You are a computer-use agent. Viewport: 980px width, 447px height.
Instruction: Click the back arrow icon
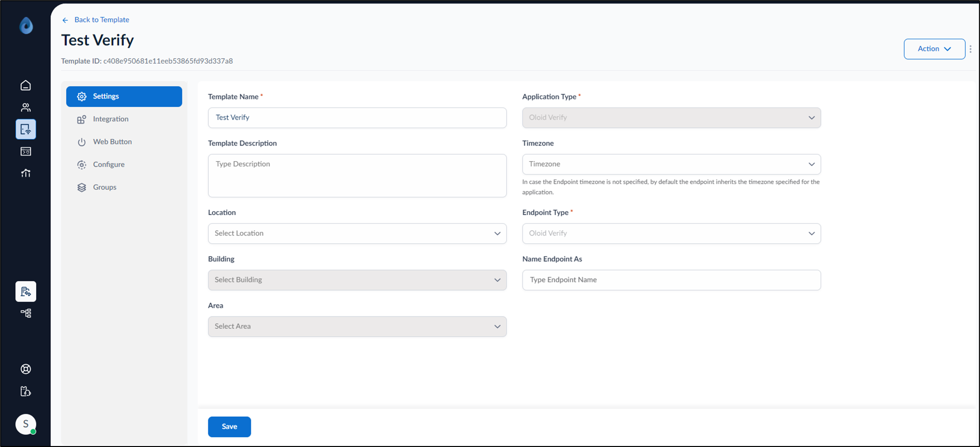[65, 20]
